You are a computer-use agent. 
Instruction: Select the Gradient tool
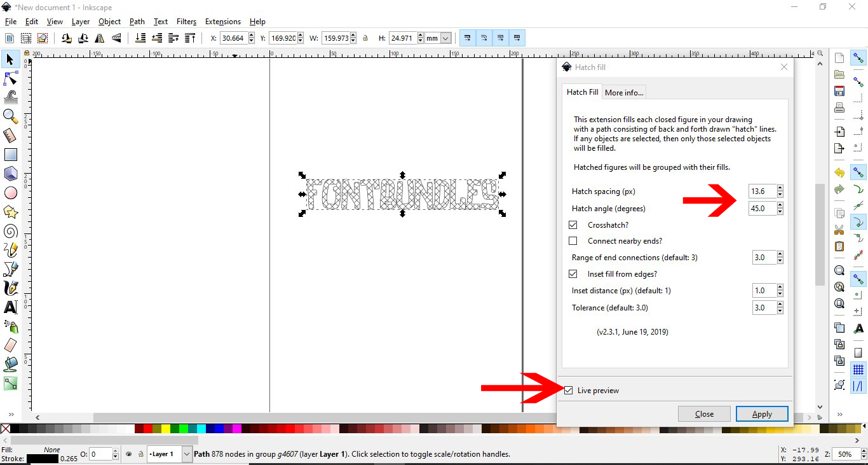click(10, 384)
